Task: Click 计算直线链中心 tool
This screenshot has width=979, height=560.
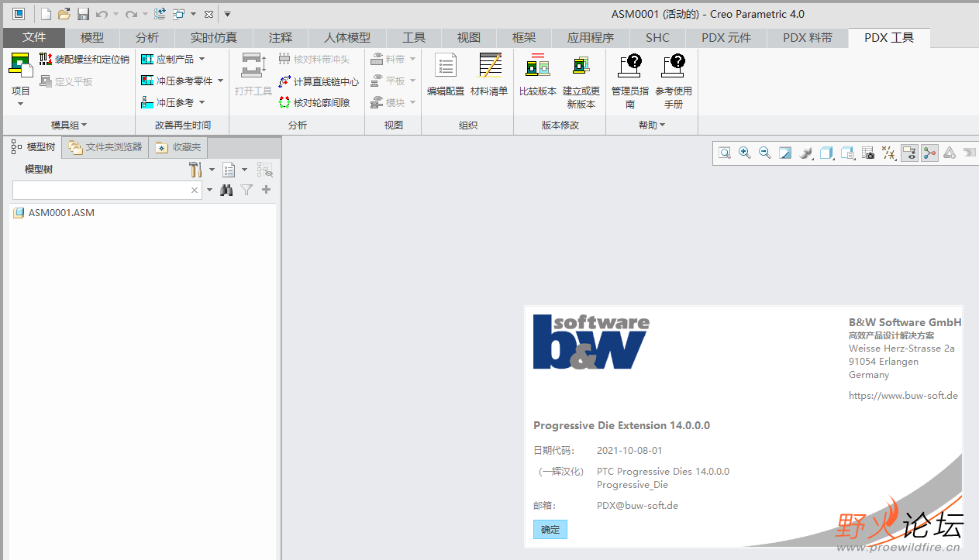Action: coord(319,81)
